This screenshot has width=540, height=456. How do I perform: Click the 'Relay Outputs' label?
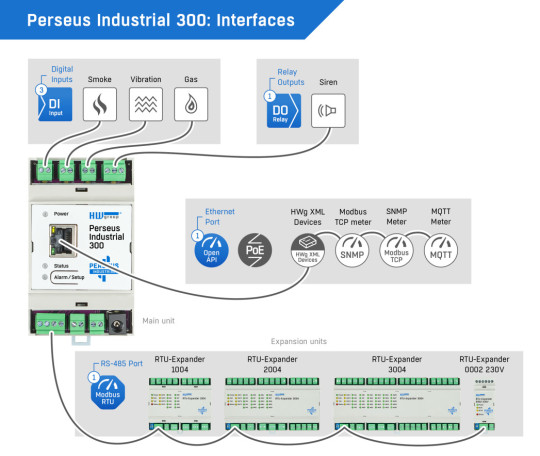click(291, 77)
